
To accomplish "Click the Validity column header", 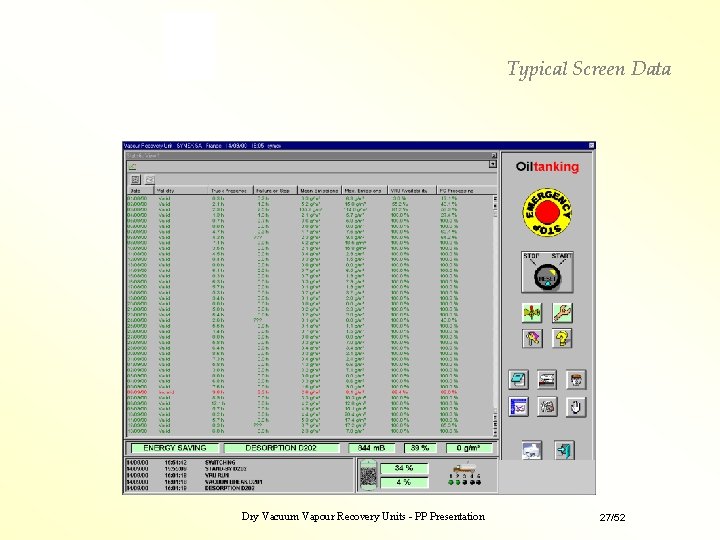I will pyautogui.click(x=181, y=191).
